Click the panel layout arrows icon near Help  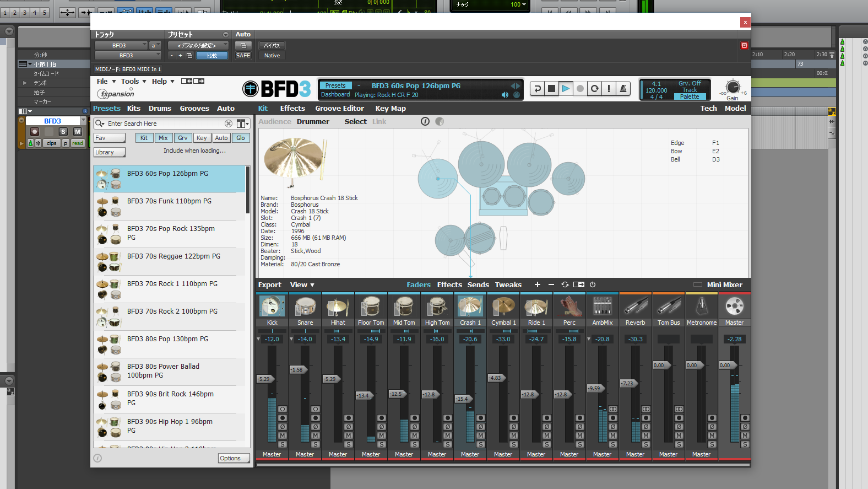(x=193, y=81)
